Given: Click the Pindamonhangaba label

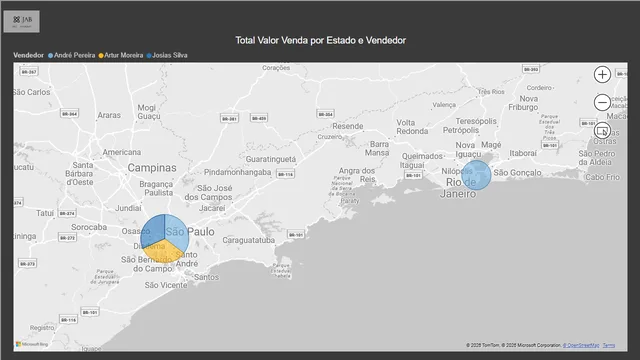Looking at the screenshot, I should click(x=238, y=172).
